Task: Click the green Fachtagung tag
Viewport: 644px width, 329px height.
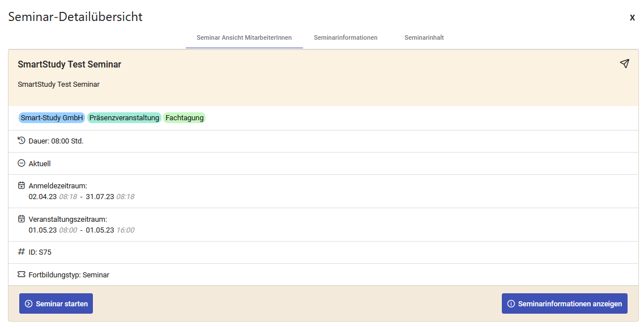Action: (x=184, y=118)
